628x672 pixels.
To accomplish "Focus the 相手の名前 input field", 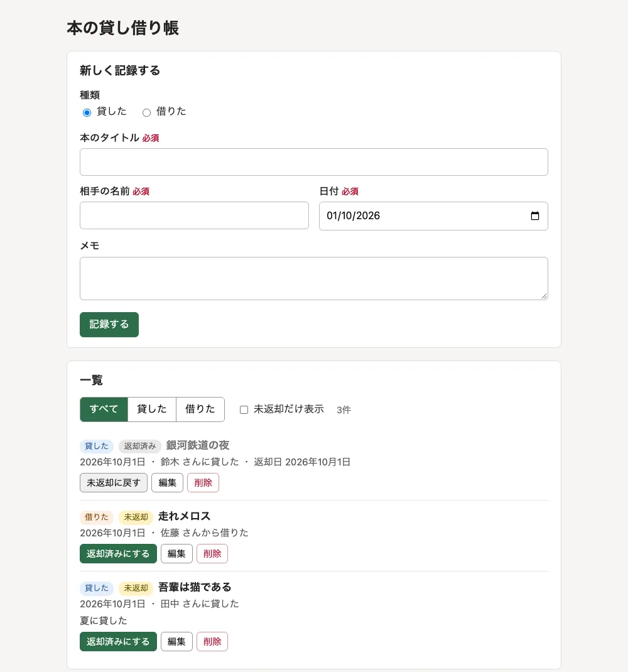I will click(x=194, y=215).
